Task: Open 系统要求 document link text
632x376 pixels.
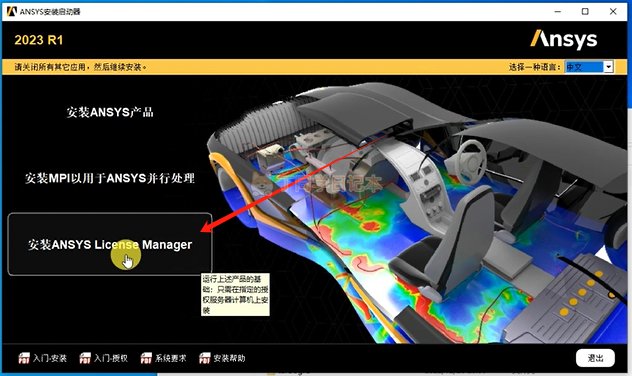Action: 170,358
